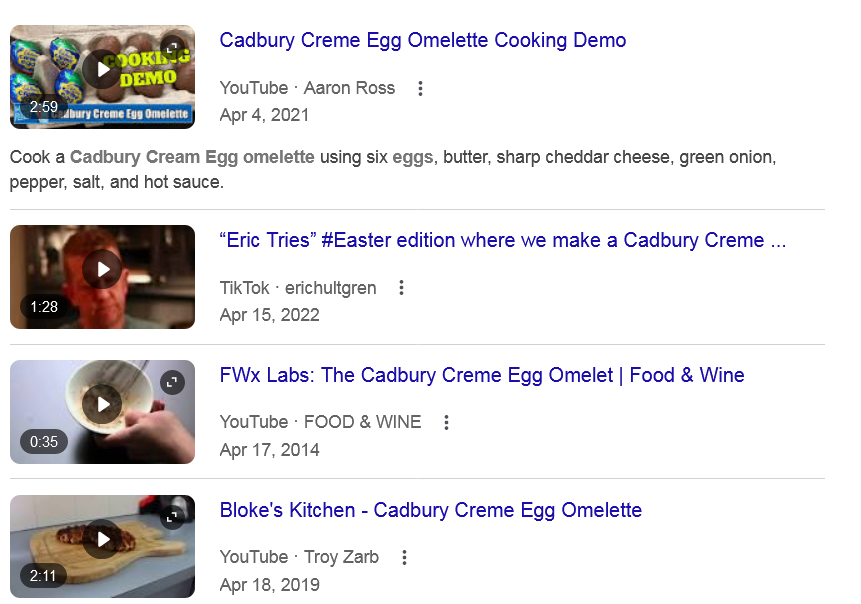
Task: Click the 2:59 duration badge
Action: [x=44, y=107]
